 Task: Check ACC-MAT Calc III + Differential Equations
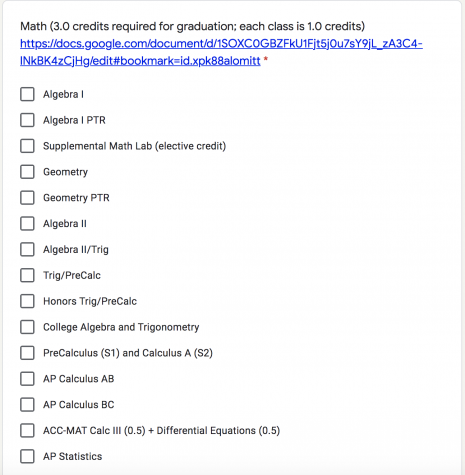(x=27, y=430)
